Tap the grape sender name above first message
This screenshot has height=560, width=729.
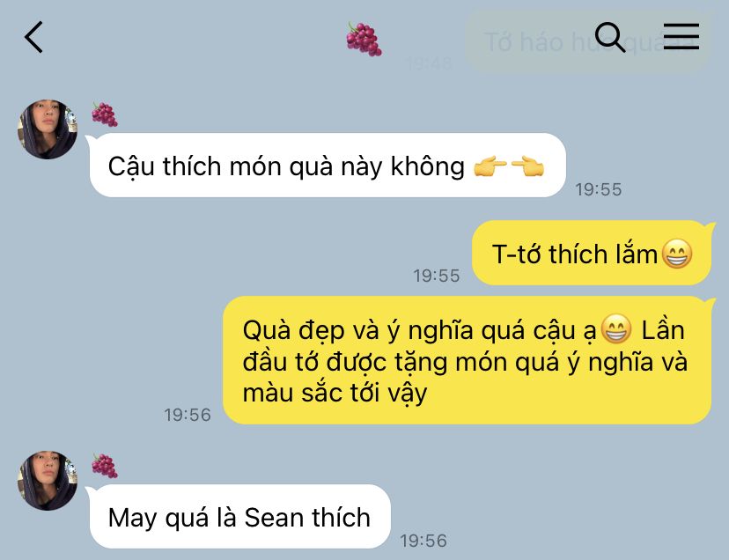[x=105, y=114]
